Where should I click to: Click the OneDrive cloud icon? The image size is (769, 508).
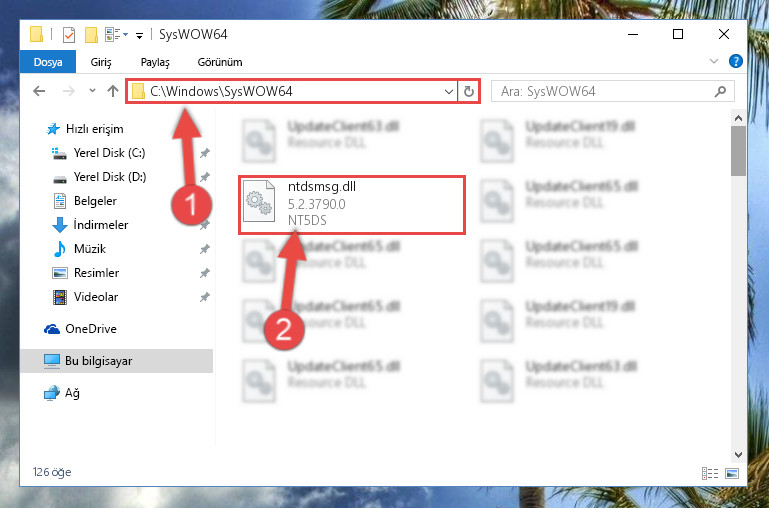(51, 329)
